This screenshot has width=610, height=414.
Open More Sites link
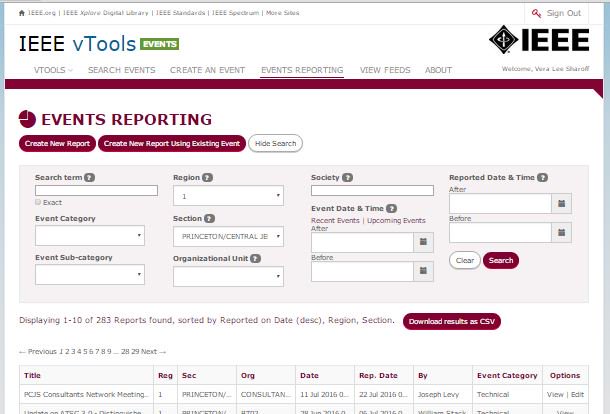coord(282,13)
